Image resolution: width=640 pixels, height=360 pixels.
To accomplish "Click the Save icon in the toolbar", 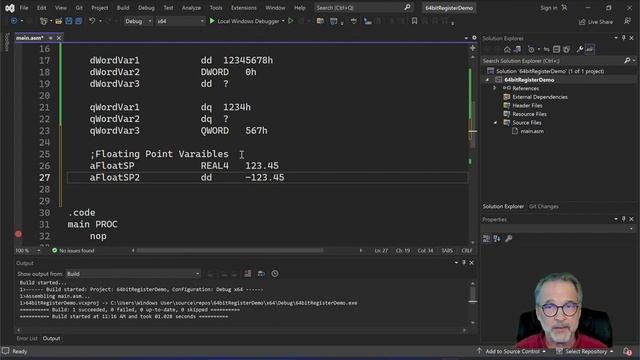I will 69,21.
